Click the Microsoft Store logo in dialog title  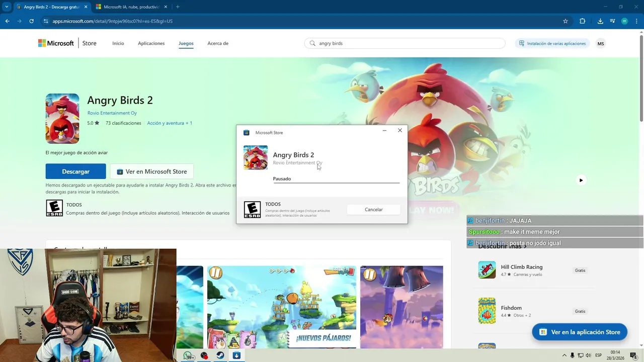pyautogui.click(x=247, y=133)
